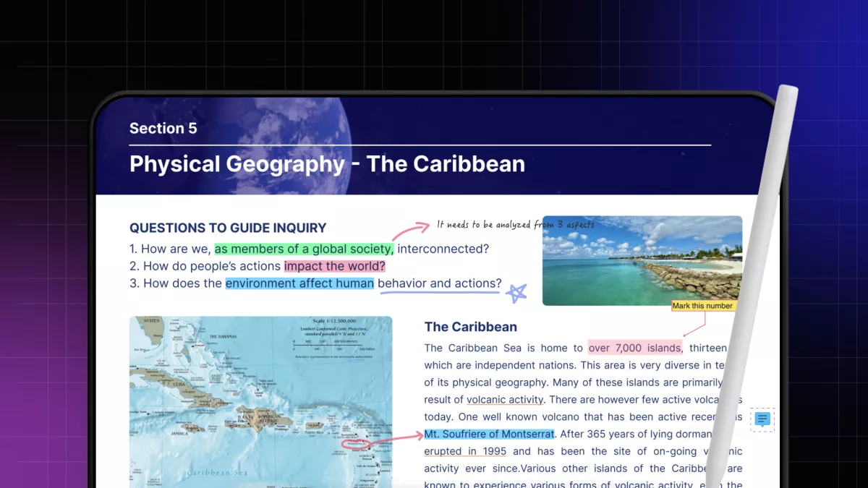Viewport: 868px width, 488px height.
Task: Click the 'Section 5' label
Action: pyautogui.click(x=163, y=129)
